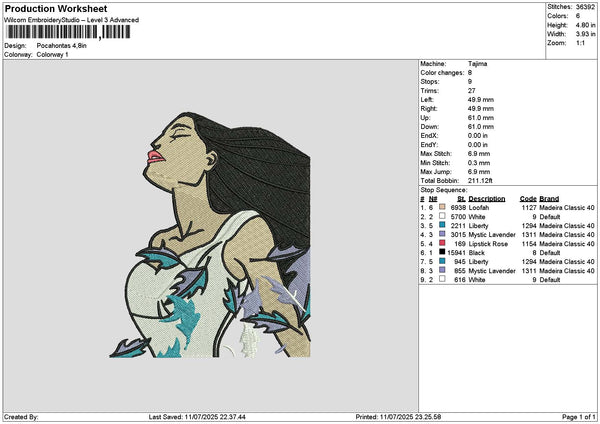
Task: Pick the White swatch in stop 9
Action: (440, 280)
